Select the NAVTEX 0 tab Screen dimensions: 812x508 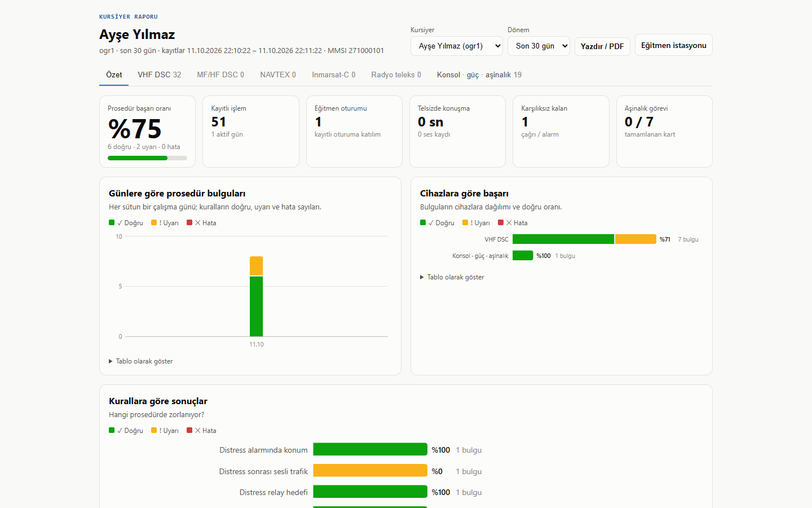coord(278,75)
